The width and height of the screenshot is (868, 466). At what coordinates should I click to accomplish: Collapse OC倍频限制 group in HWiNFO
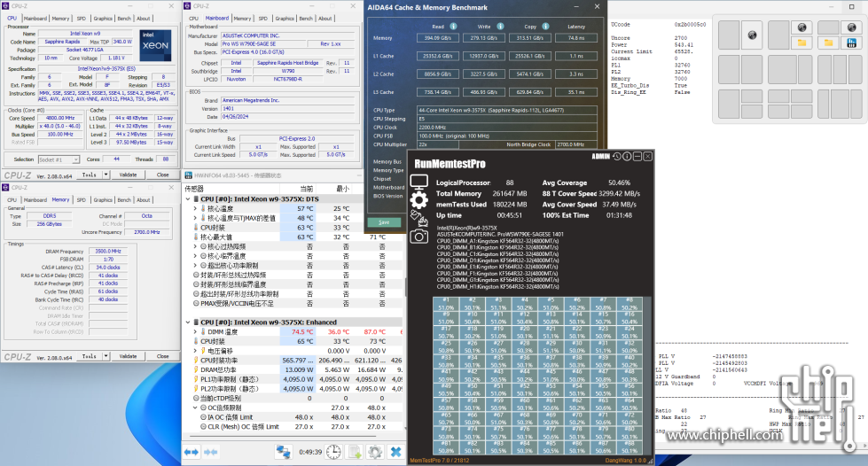195,408
